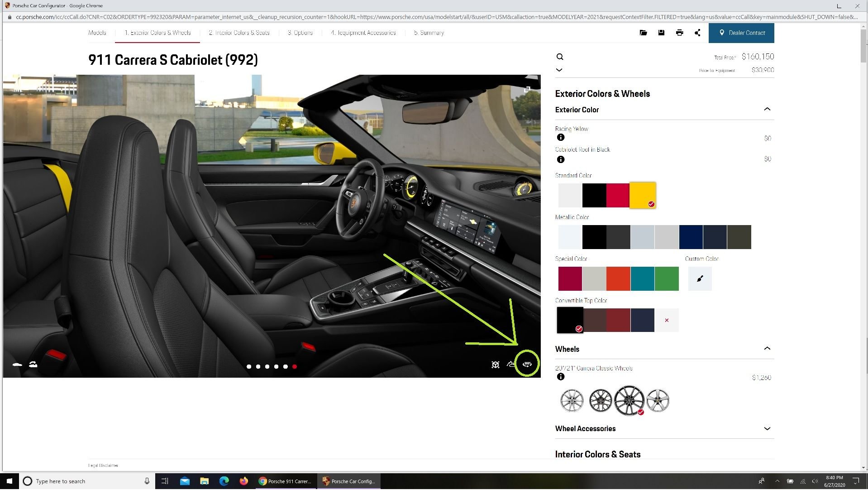The image size is (868, 490).
Task: Collapse the Exterior Color section
Action: tap(767, 110)
